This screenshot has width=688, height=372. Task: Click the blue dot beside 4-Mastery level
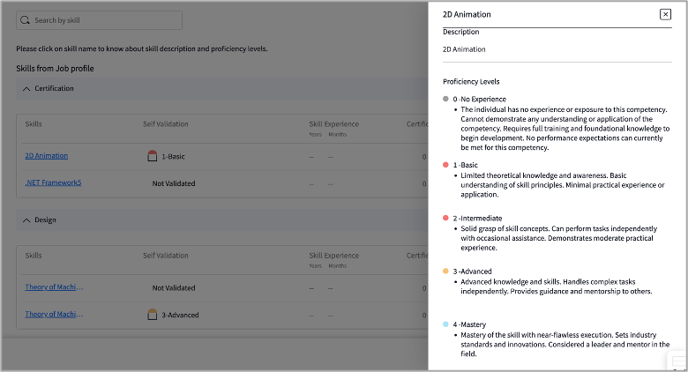point(446,324)
